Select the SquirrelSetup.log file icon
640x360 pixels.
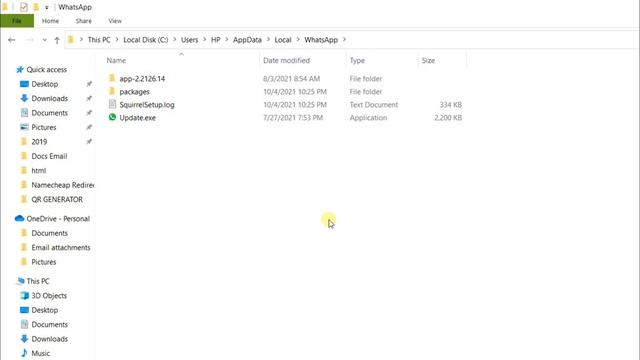point(112,104)
